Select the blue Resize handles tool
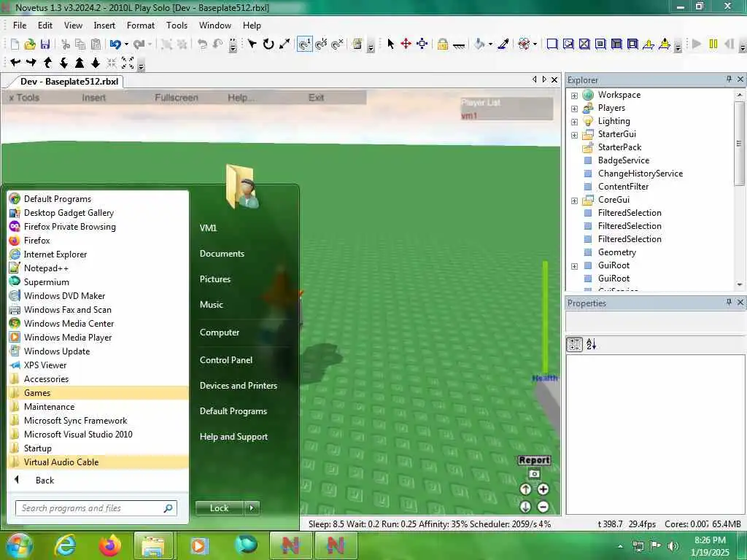 click(x=422, y=44)
